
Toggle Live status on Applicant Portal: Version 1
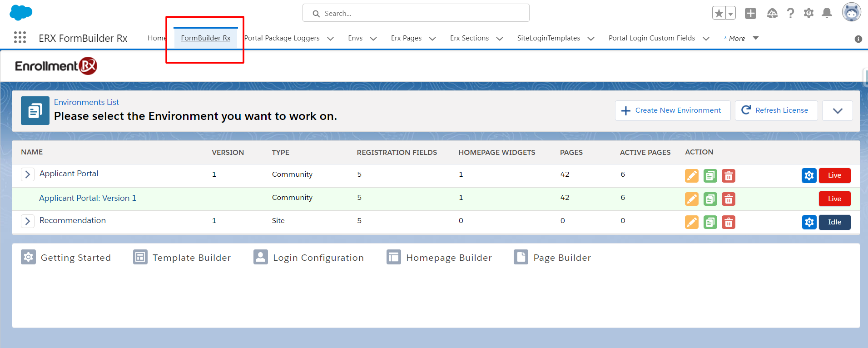834,199
